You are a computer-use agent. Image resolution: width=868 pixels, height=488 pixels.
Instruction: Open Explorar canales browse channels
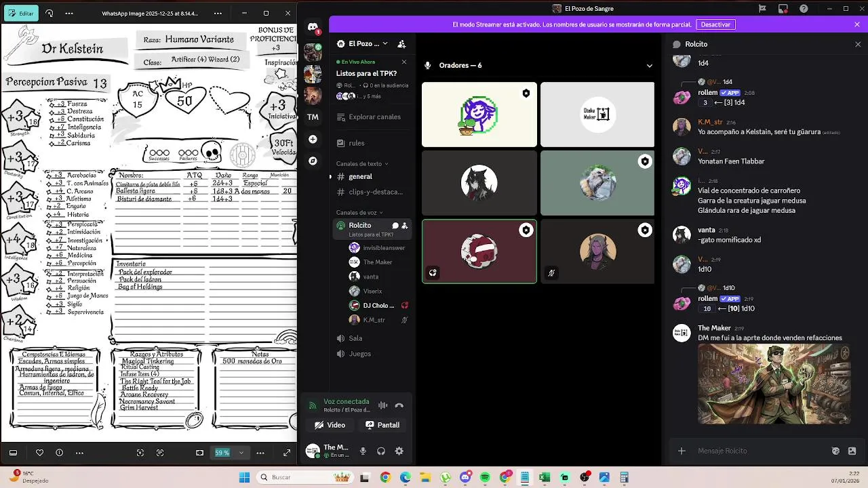click(x=371, y=117)
